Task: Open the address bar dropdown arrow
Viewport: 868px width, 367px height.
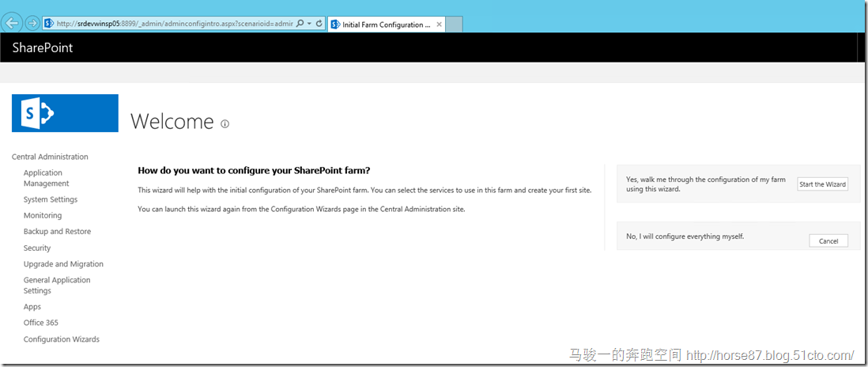Action: (x=309, y=24)
